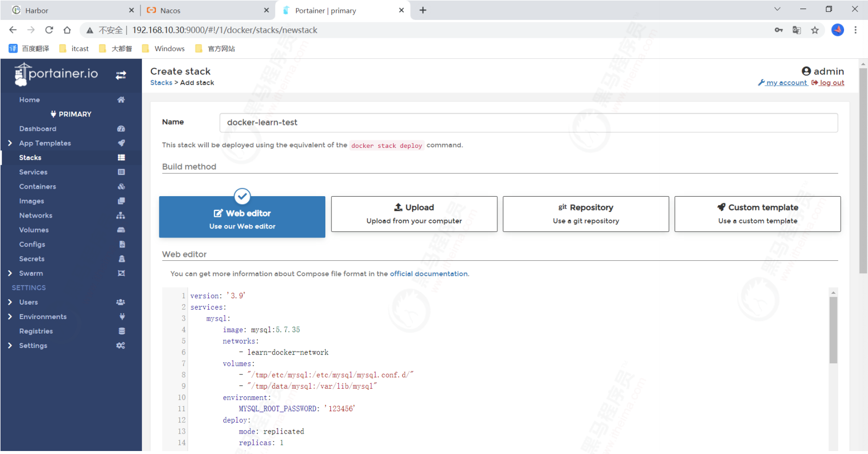The height and width of the screenshot is (454, 868).
Task: Click the Stacks breadcrumb link
Action: (x=161, y=83)
